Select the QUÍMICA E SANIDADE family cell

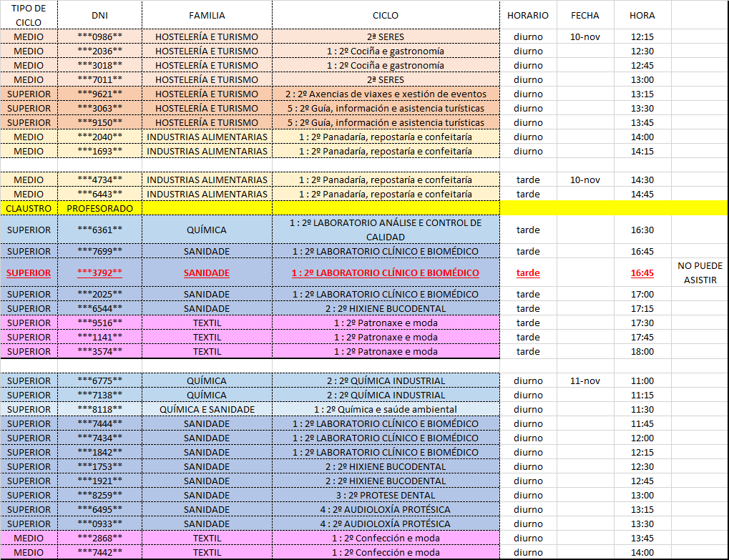tap(207, 409)
